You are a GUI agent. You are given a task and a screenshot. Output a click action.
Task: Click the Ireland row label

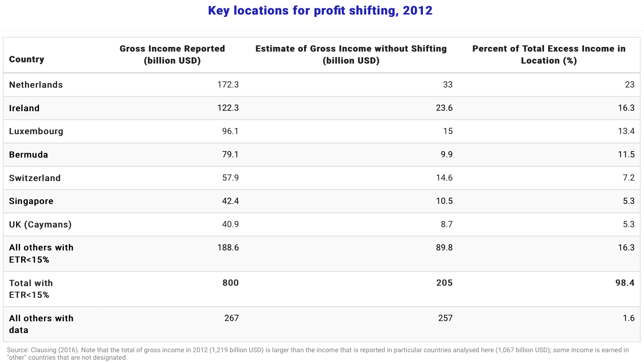24,108
